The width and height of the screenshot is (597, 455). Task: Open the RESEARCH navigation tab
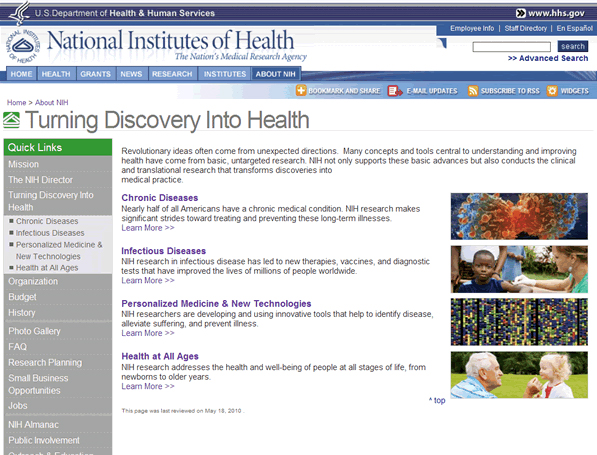coord(172,74)
